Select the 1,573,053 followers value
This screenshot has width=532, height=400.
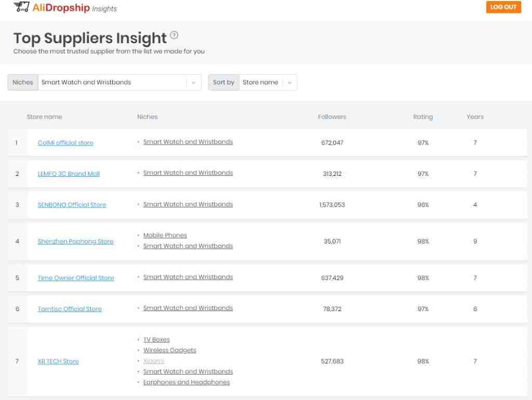[x=332, y=205]
